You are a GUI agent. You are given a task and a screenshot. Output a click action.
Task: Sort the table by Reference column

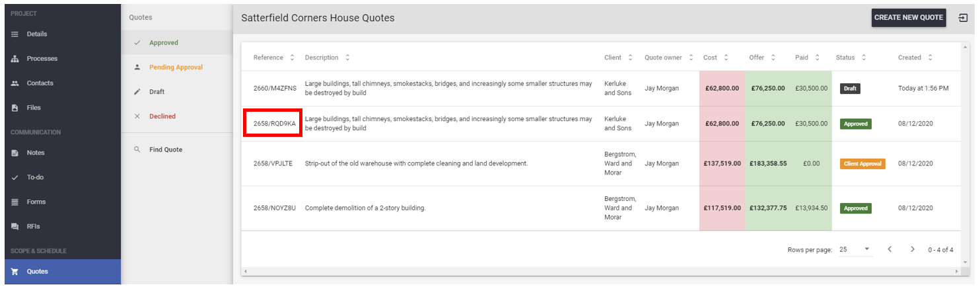(292, 58)
